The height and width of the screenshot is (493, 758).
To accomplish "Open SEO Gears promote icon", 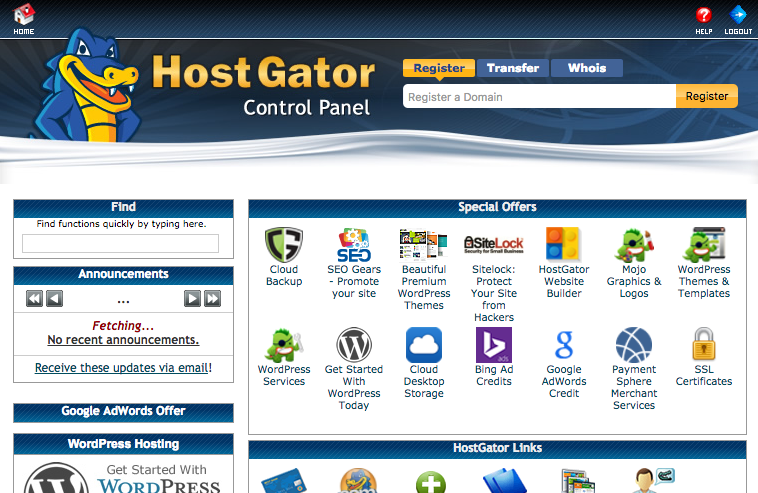I will coord(354,245).
